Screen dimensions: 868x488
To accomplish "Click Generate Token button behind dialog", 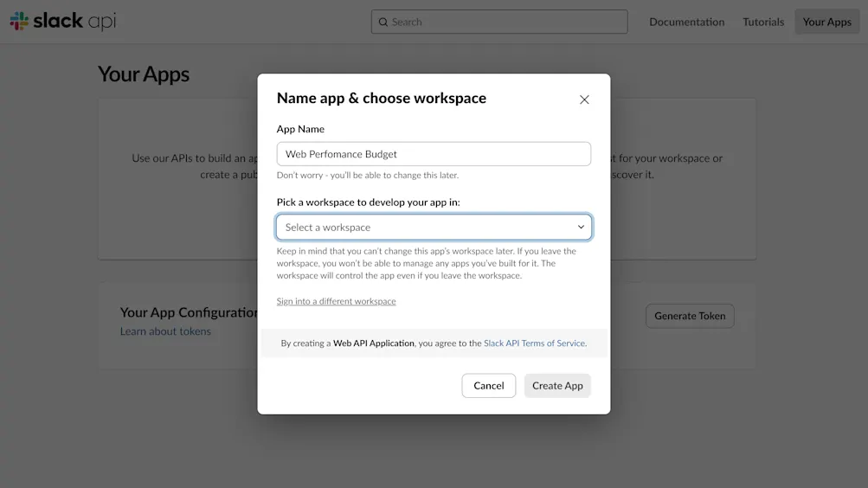I will point(690,316).
